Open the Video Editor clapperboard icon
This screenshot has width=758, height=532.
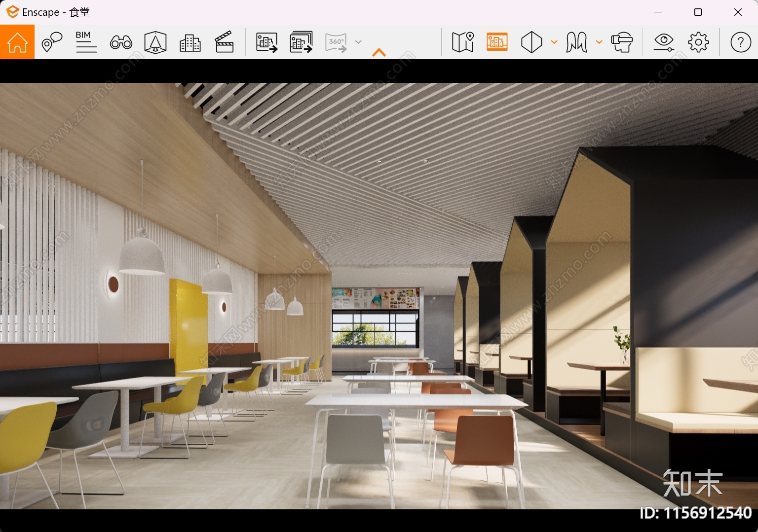(225, 42)
